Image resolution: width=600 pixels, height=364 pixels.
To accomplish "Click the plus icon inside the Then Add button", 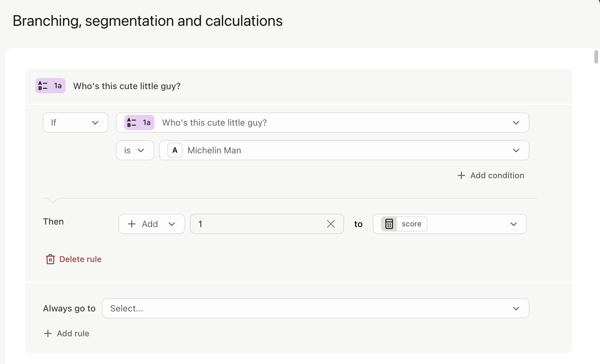I will (131, 224).
